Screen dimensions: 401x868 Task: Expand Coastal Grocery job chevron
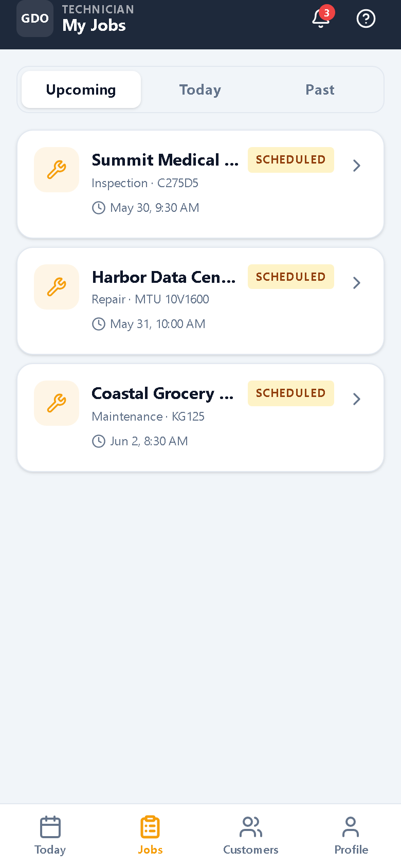tap(357, 399)
